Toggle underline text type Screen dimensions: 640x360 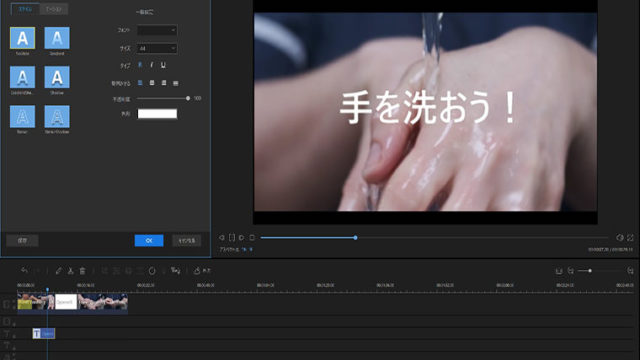163,65
